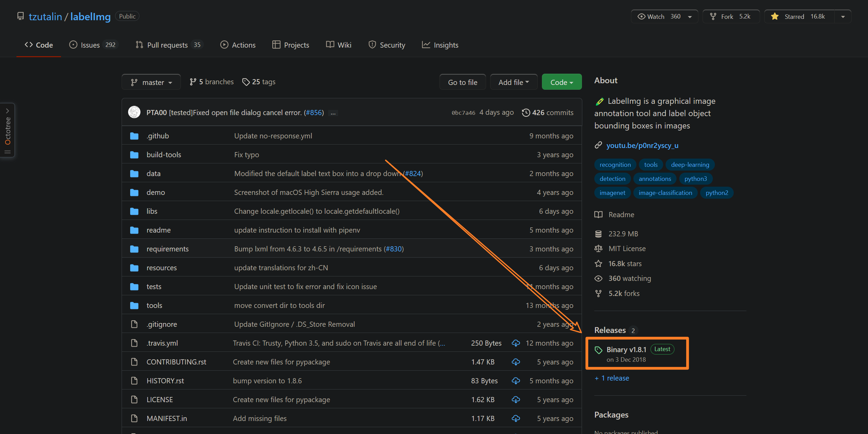Open the + 1 release link
Screen dimensions: 868x434
point(612,378)
